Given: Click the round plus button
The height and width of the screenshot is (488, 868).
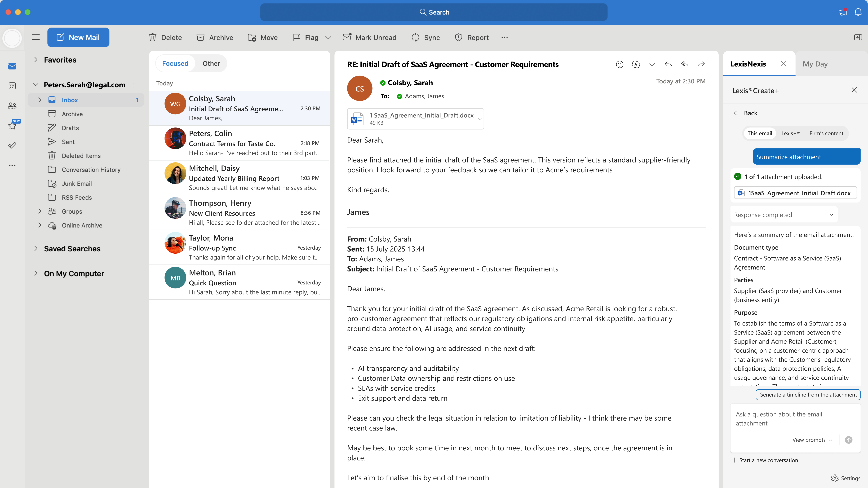Looking at the screenshot, I should pyautogui.click(x=12, y=38).
